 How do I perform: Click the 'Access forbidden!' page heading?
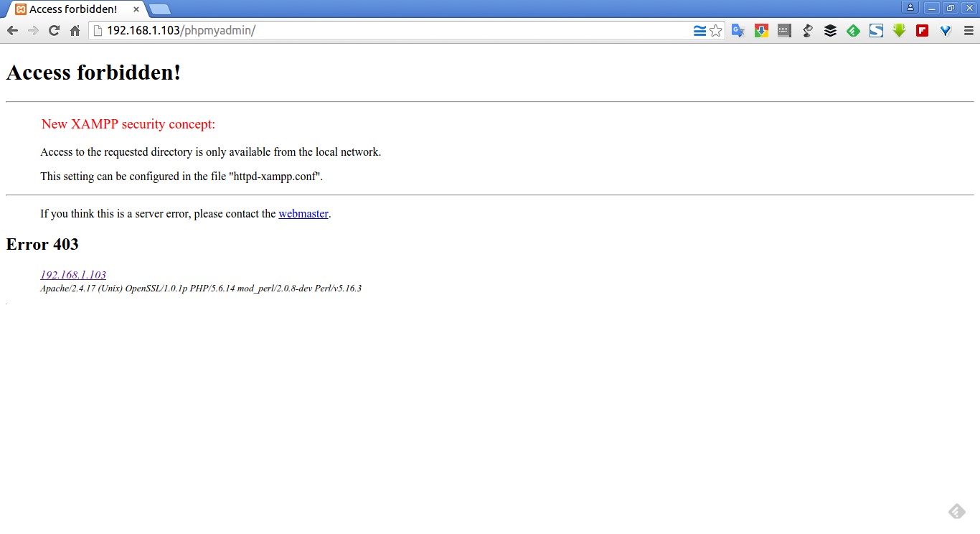(93, 72)
